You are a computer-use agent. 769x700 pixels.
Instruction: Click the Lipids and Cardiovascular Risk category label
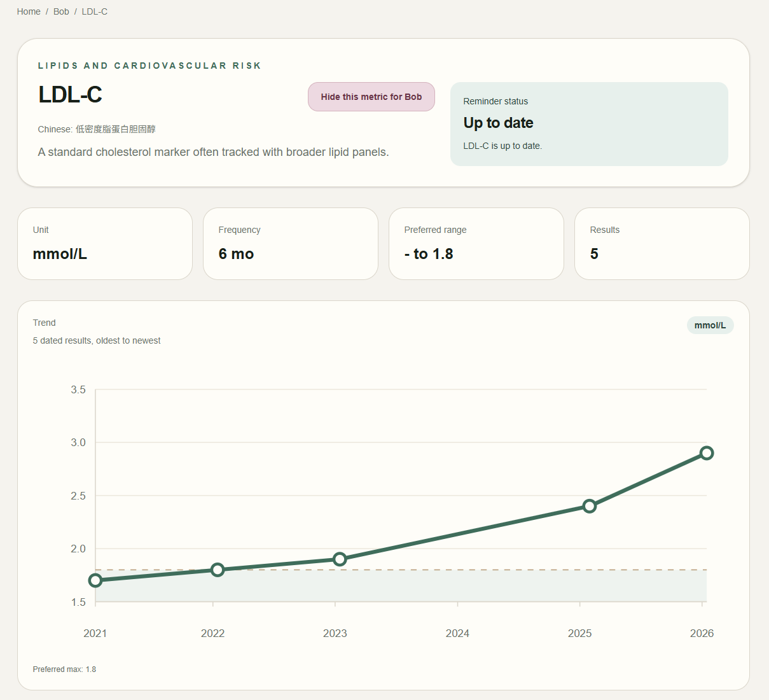pos(149,66)
